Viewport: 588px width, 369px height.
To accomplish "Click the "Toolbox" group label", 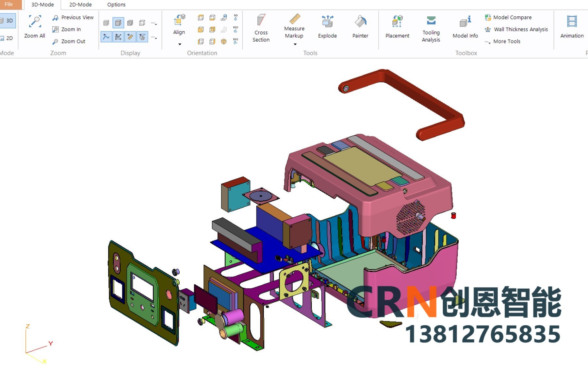I will pos(466,53).
